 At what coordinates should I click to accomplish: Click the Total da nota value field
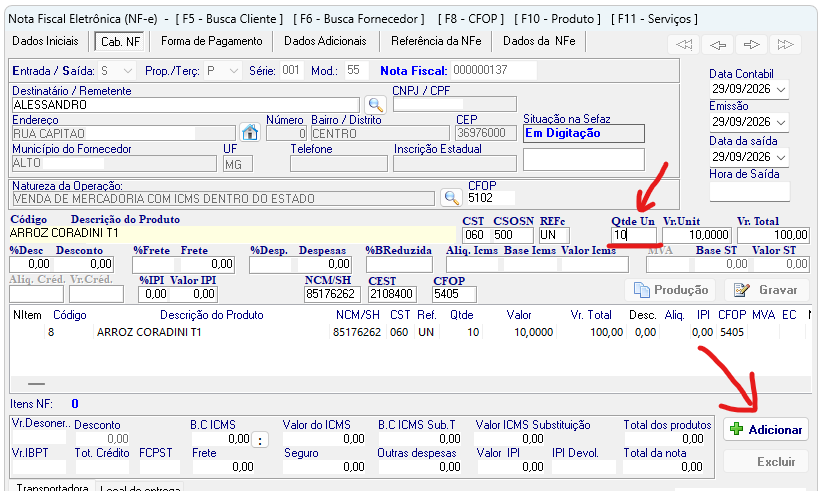(x=664, y=466)
